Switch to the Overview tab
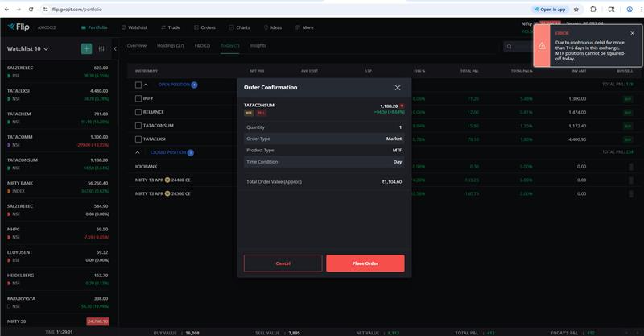 point(137,46)
